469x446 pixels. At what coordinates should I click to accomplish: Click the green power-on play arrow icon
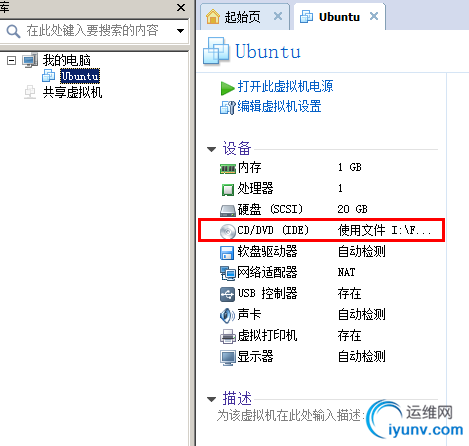227,88
